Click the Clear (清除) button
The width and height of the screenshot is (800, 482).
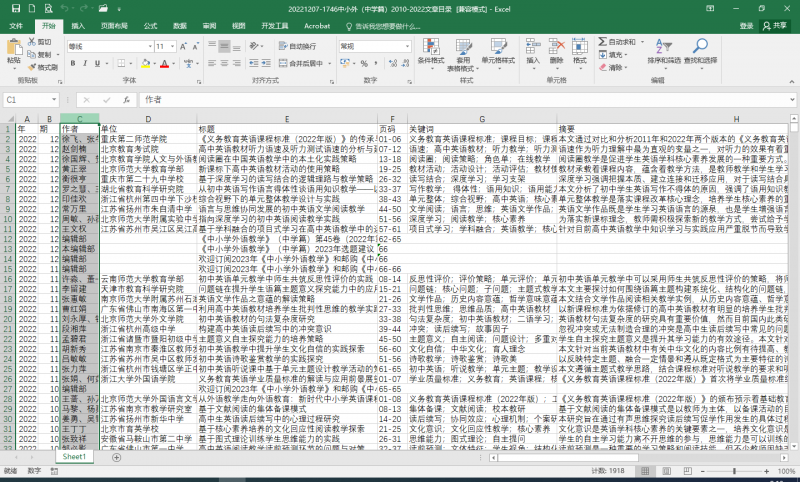coord(613,67)
